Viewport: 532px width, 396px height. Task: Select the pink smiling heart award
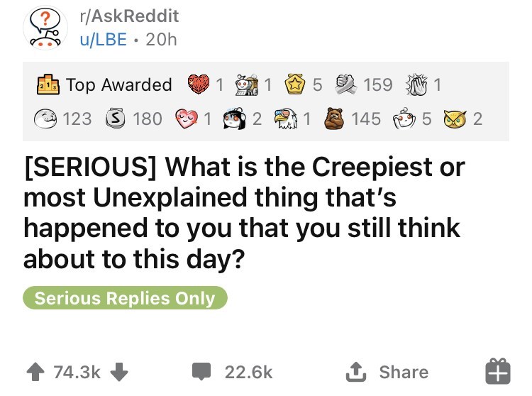point(186,119)
